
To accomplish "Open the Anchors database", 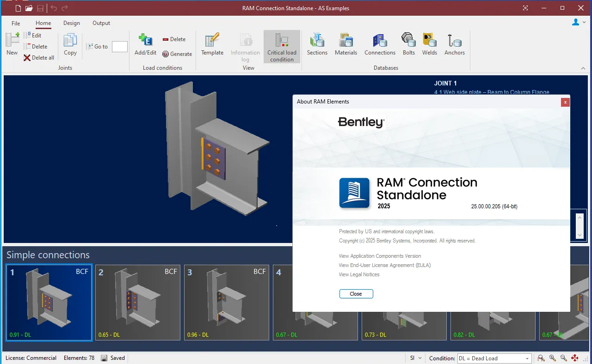I will (x=455, y=44).
